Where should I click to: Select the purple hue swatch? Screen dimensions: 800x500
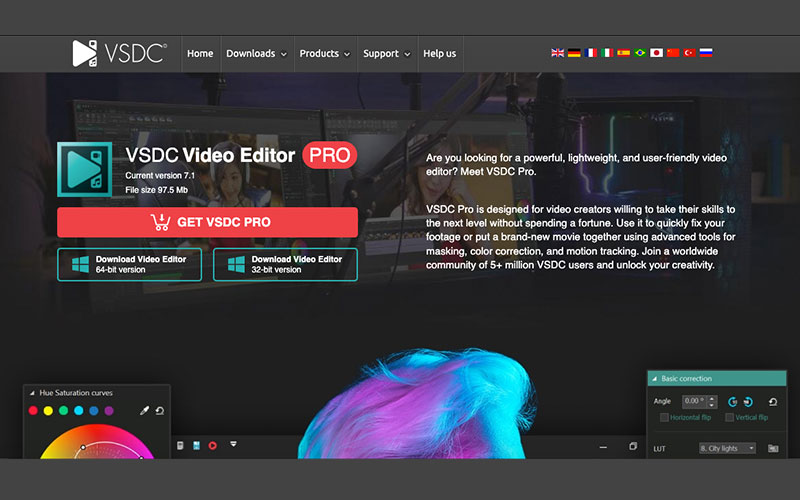pyautogui.click(x=109, y=411)
